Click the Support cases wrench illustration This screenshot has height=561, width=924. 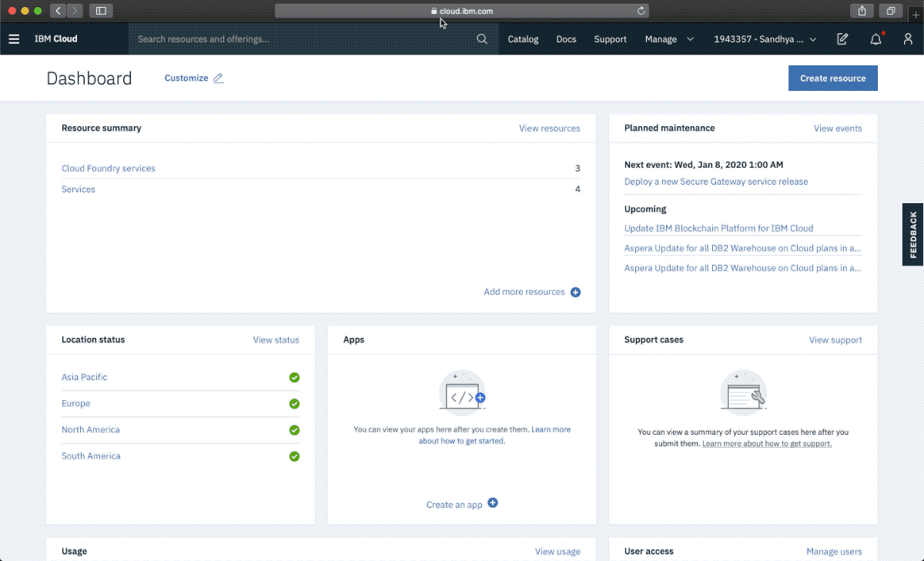coord(744,392)
